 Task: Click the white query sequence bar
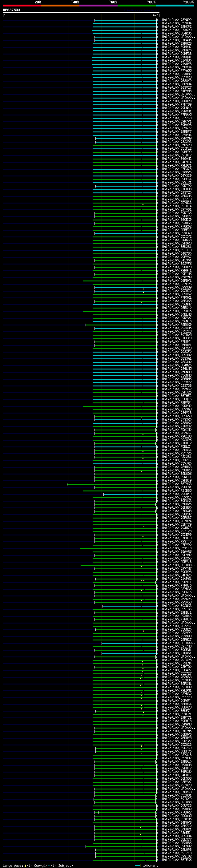coord(81,13)
